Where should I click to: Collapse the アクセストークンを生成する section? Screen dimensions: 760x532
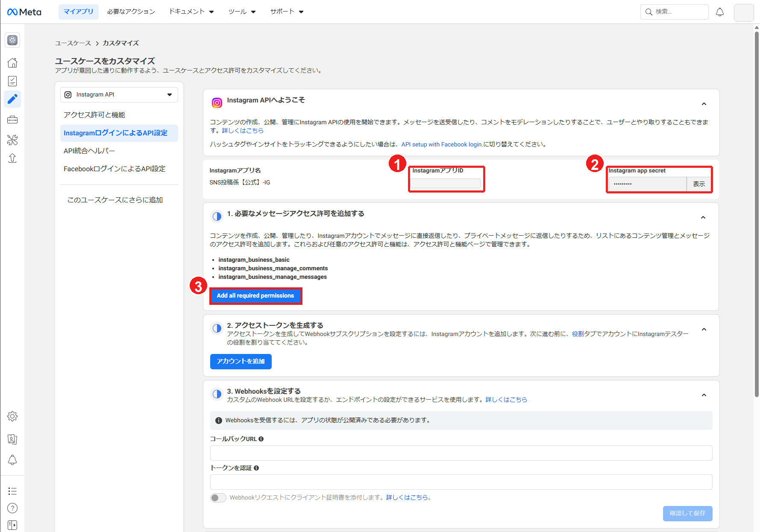point(704,329)
